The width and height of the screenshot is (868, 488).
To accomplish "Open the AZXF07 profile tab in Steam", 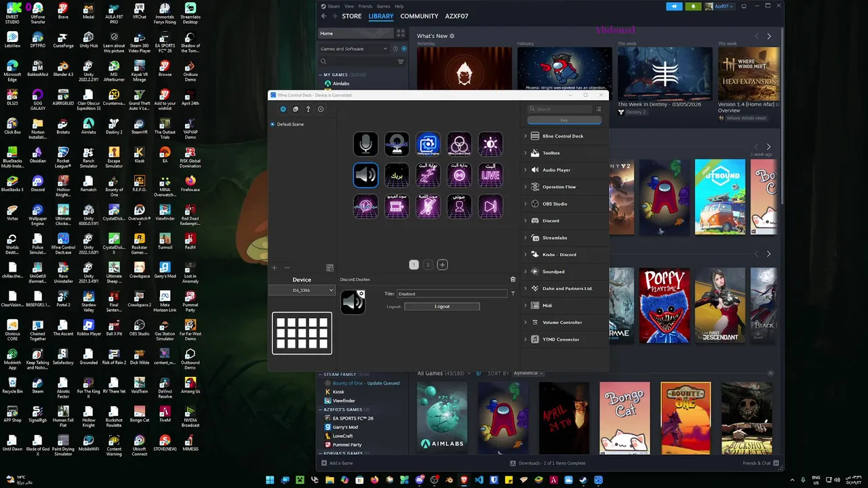I will point(456,16).
